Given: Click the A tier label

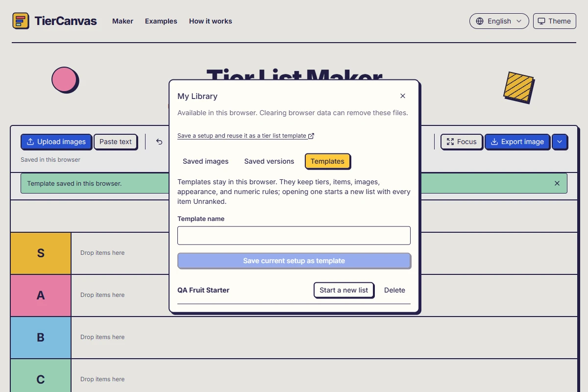Looking at the screenshot, I should (41, 295).
